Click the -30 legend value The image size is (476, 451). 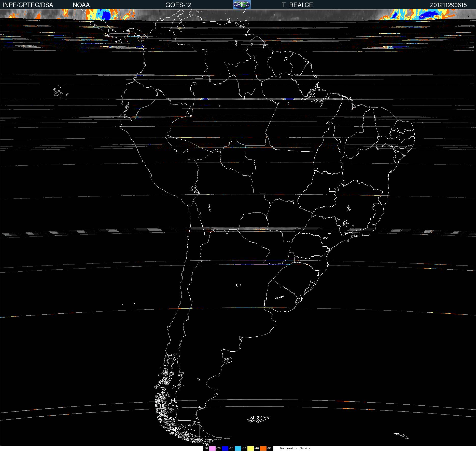(269, 448)
